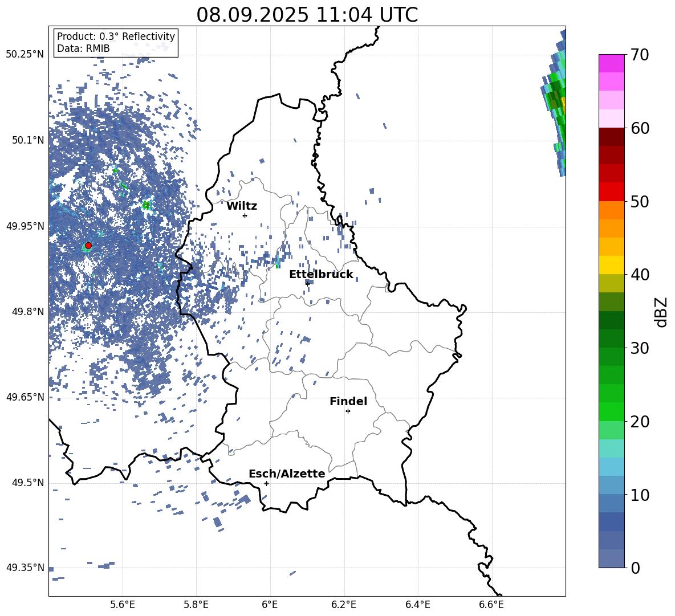Click the colorbar tick label 0
Viewport: 675px width, 616px height.
[635, 568]
